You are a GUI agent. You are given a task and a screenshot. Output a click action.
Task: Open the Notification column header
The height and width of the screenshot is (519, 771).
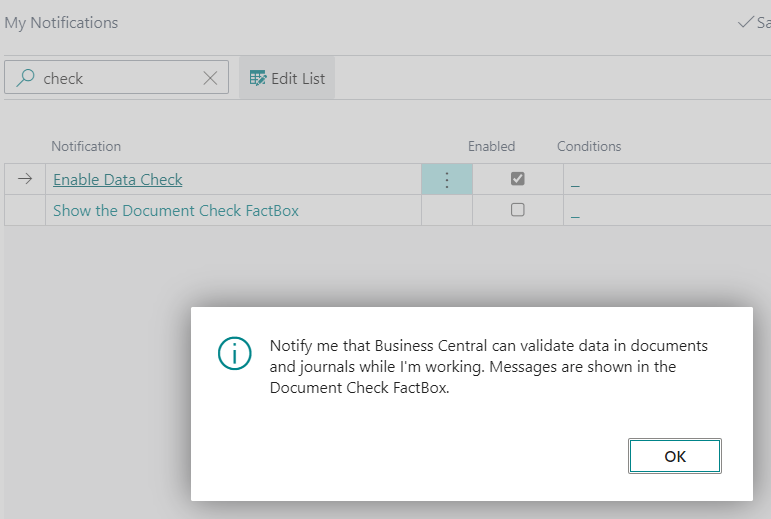(86, 146)
